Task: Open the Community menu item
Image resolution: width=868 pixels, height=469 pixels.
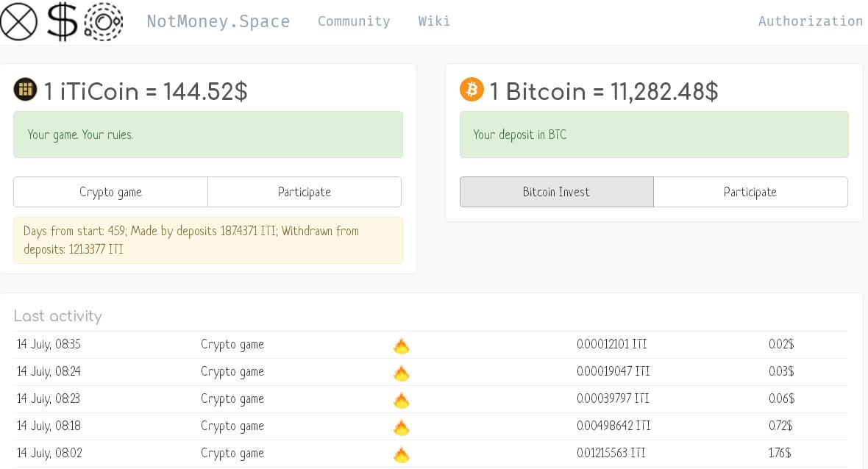Action: point(354,21)
